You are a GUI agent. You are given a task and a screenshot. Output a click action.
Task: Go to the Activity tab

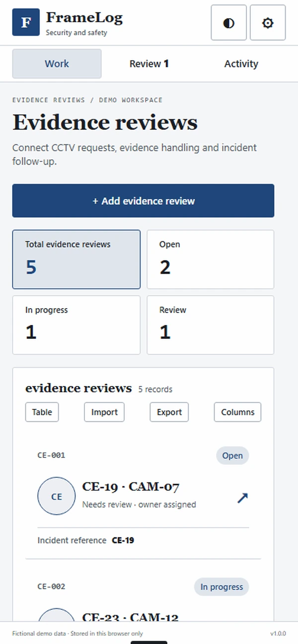pos(241,64)
